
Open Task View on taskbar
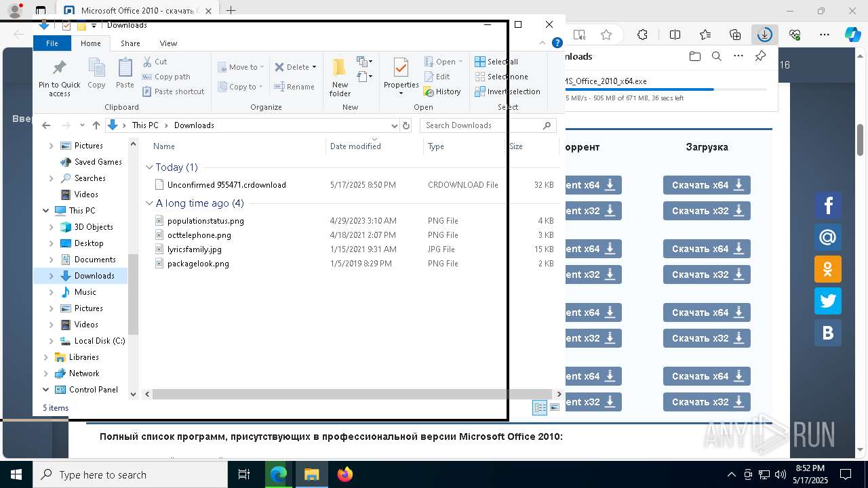tap(244, 474)
